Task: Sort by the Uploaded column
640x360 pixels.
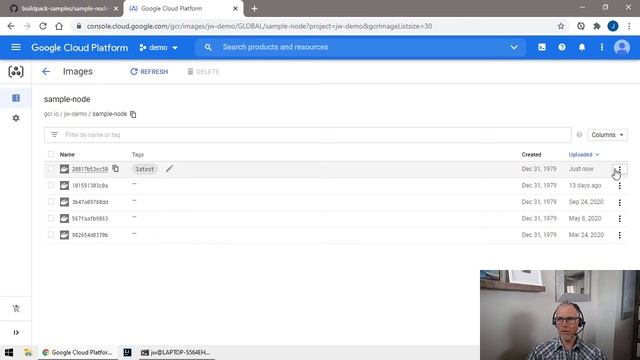Action: click(x=584, y=155)
